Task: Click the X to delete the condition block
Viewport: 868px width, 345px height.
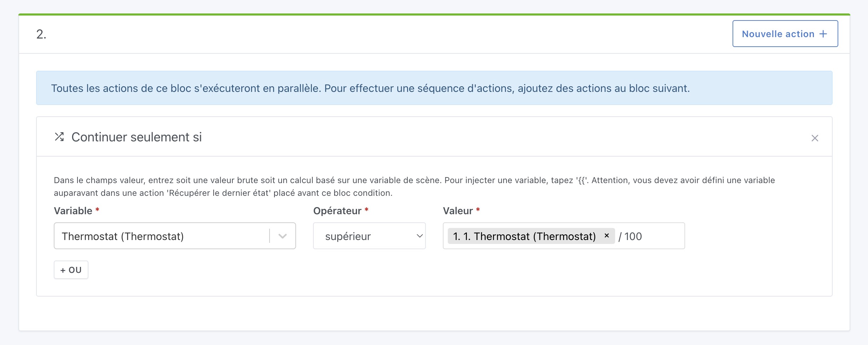Action: coord(815,138)
